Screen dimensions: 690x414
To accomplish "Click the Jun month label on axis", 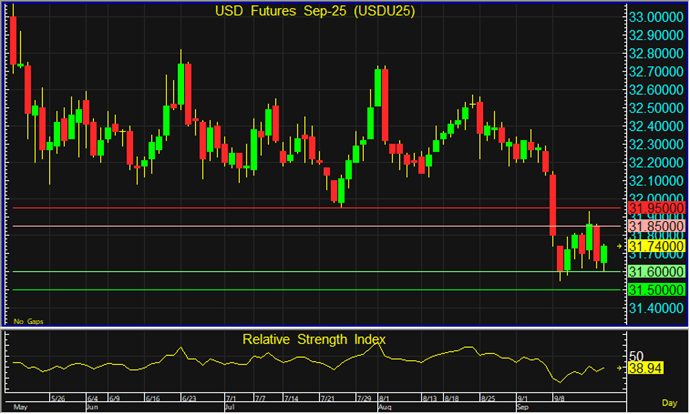I will 94,408.
